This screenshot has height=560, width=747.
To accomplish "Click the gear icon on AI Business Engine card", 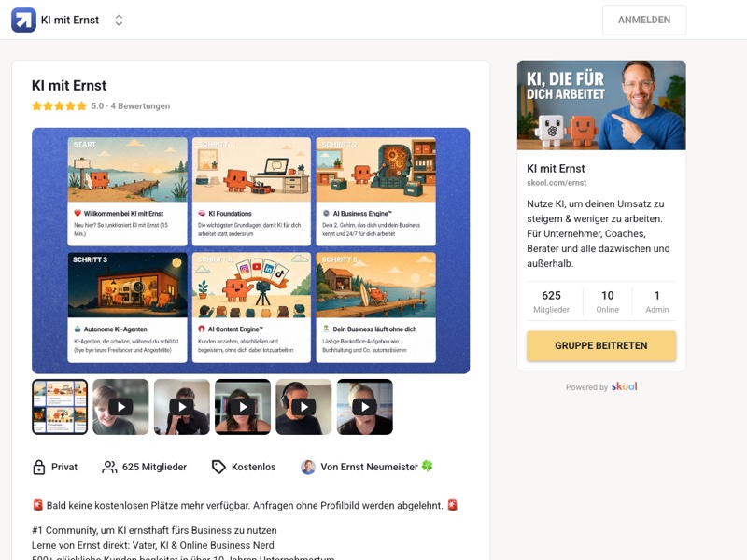I will (x=326, y=214).
